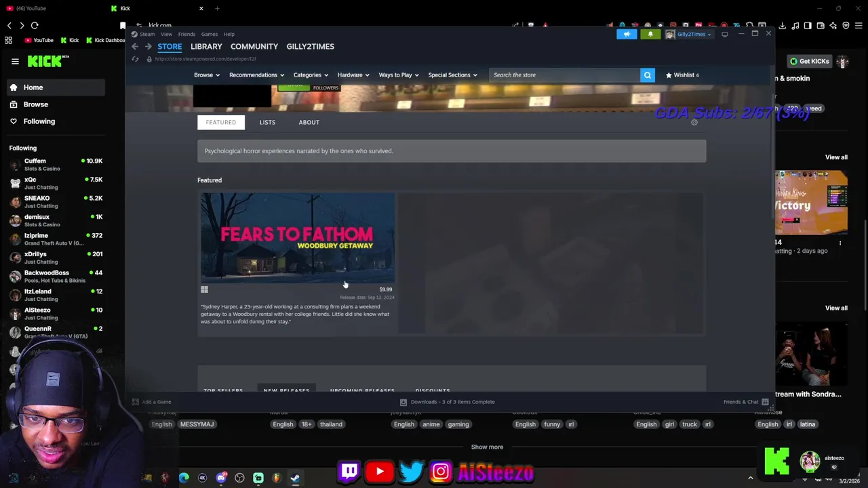Toggle browser sidebar panel icon

(x=808, y=26)
